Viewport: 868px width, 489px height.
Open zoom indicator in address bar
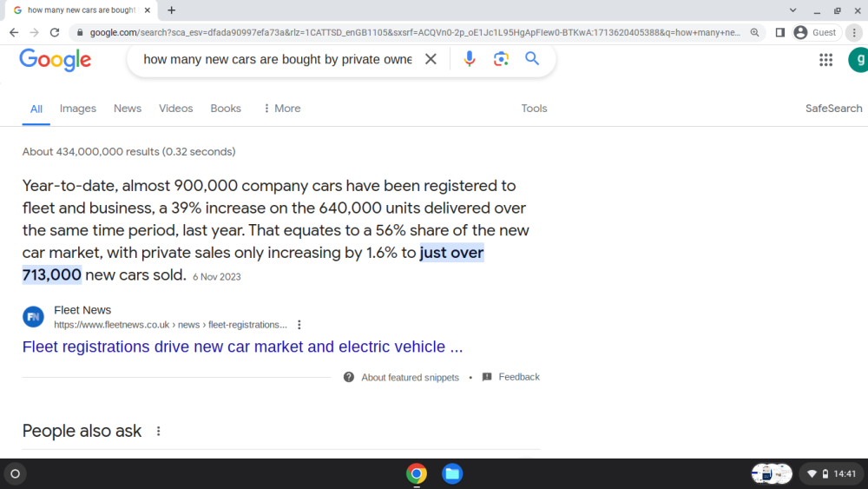(754, 33)
